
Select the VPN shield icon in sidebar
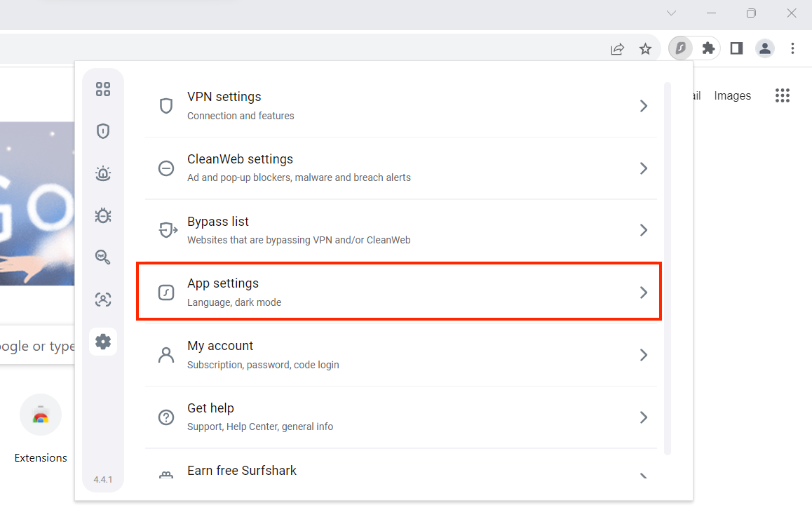click(103, 131)
